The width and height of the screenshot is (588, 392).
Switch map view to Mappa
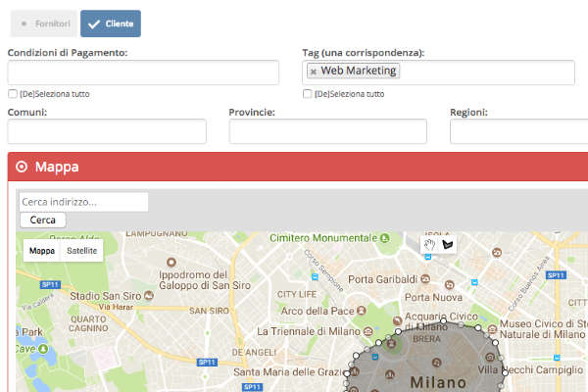tap(42, 251)
